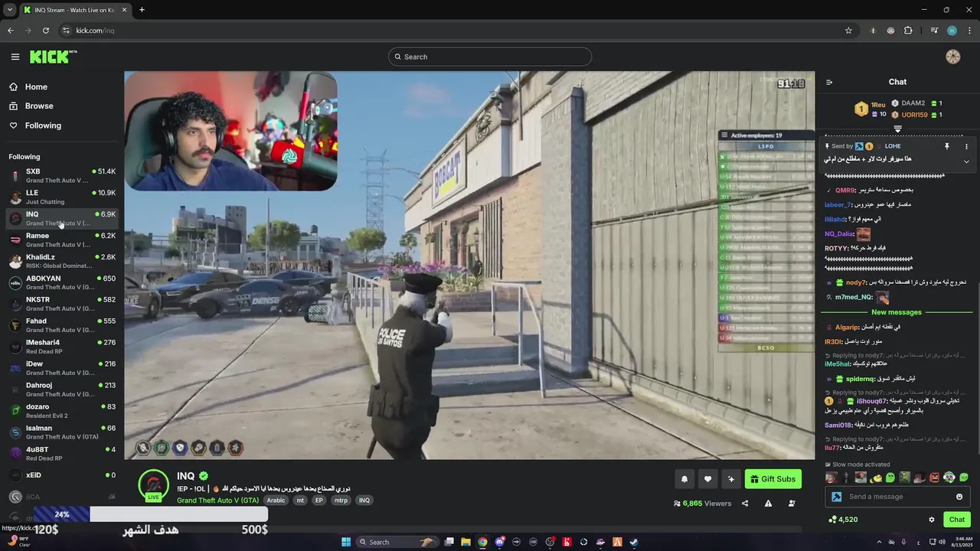Click the notification bell for INQ
Viewport: 980px width, 551px height.
[x=684, y=479]
